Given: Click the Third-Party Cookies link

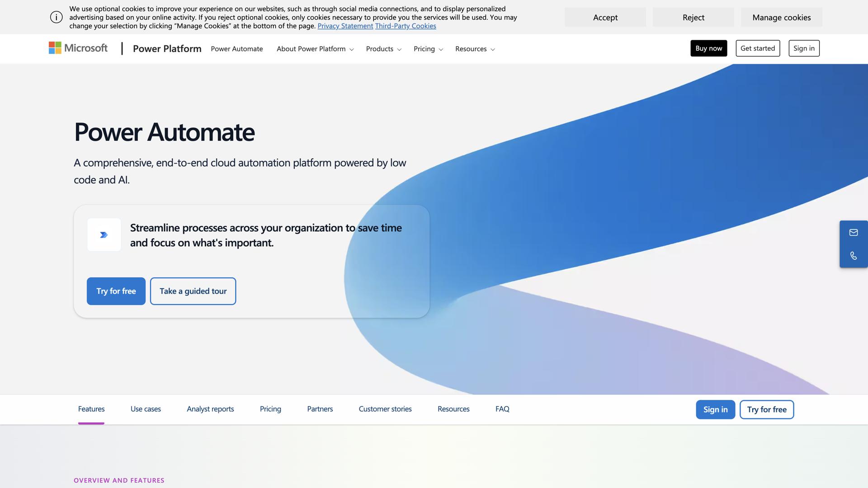Looking at the screenshot, I should (x=405, y=26).
